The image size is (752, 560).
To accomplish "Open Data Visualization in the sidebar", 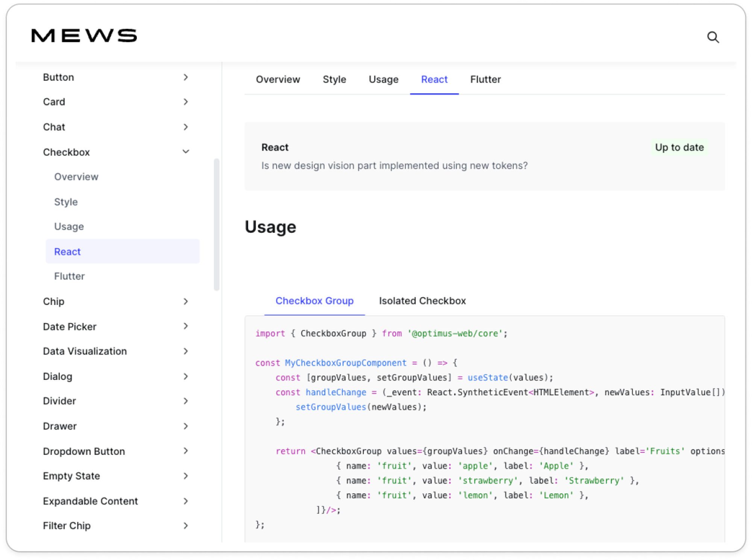I will [85, 351].
